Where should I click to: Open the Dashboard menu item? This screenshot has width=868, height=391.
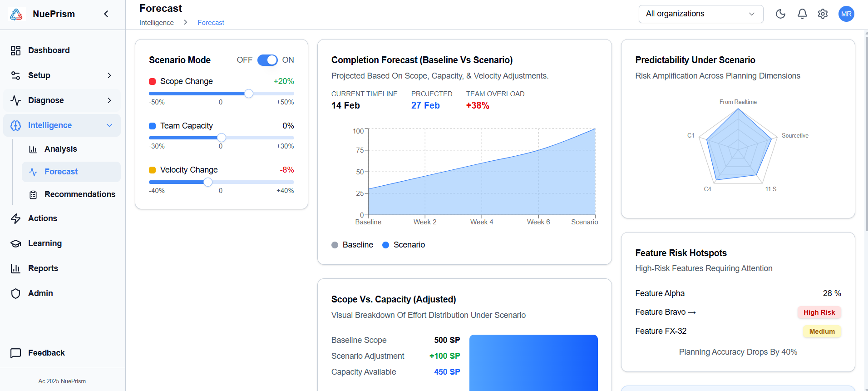tap(62, 50)
